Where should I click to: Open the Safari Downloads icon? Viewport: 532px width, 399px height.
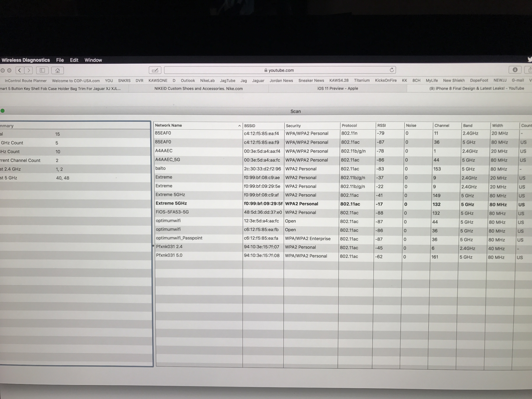(x=515, y=70)
